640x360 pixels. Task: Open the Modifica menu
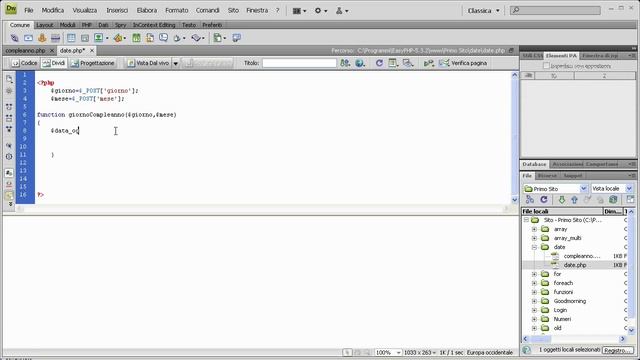pyautogui.click(x=53, y=10)
